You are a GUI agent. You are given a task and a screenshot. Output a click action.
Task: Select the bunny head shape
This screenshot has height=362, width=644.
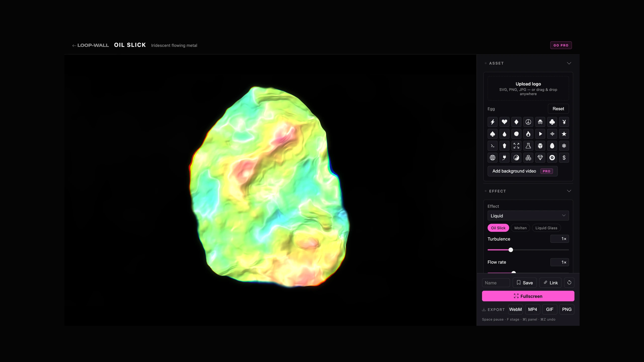coord(564,122)
